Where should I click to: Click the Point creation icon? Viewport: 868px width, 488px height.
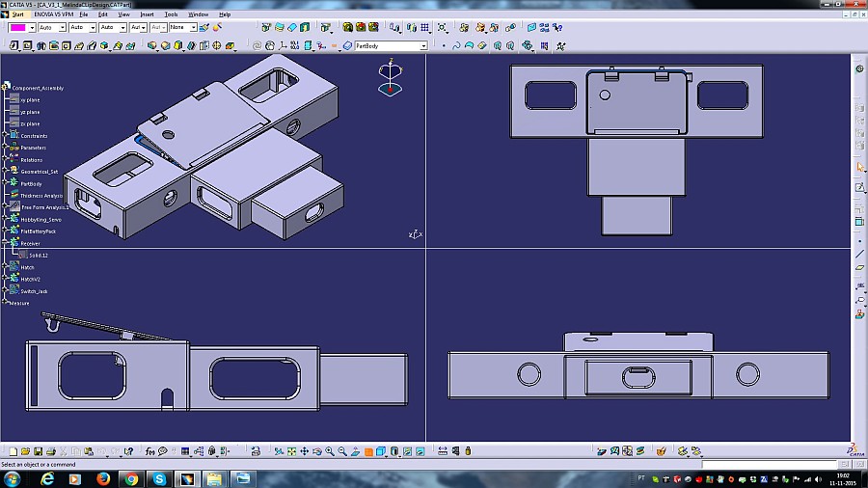click(x=444, y=45)
